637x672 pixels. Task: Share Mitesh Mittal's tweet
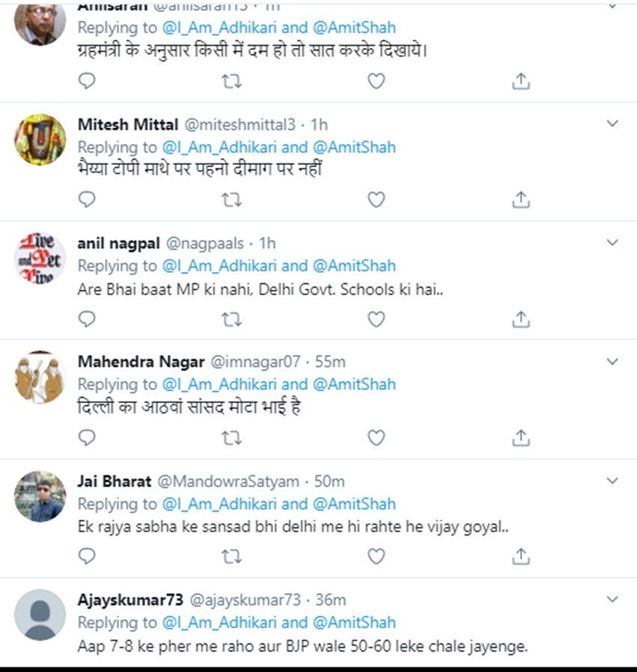[x=521, y=199]
